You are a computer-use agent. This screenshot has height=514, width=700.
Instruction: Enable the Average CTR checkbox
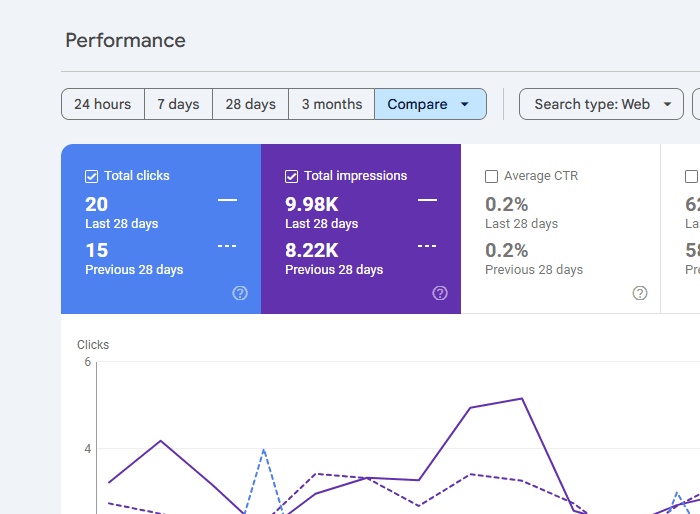click(491, 176)
